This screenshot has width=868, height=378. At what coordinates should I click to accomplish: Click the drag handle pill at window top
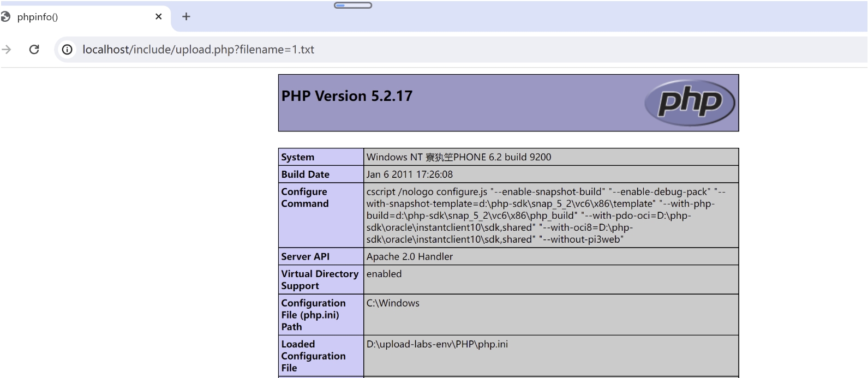tap(353, 5)
